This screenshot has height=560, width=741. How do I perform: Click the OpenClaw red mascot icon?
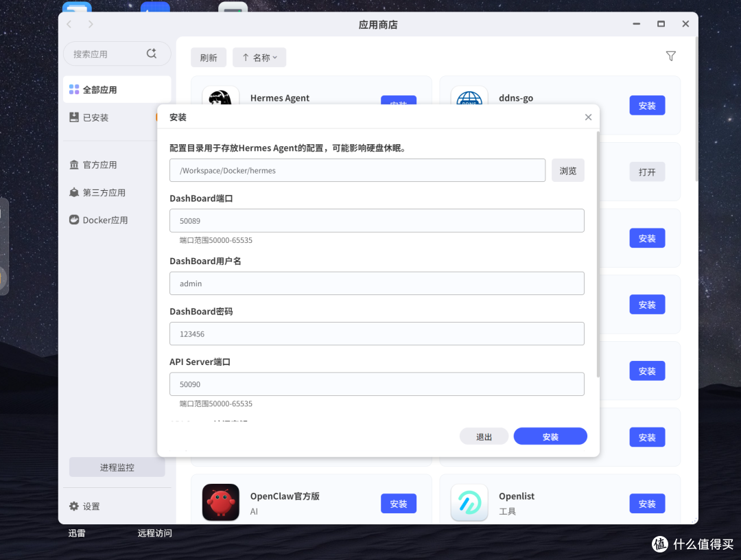221,502
